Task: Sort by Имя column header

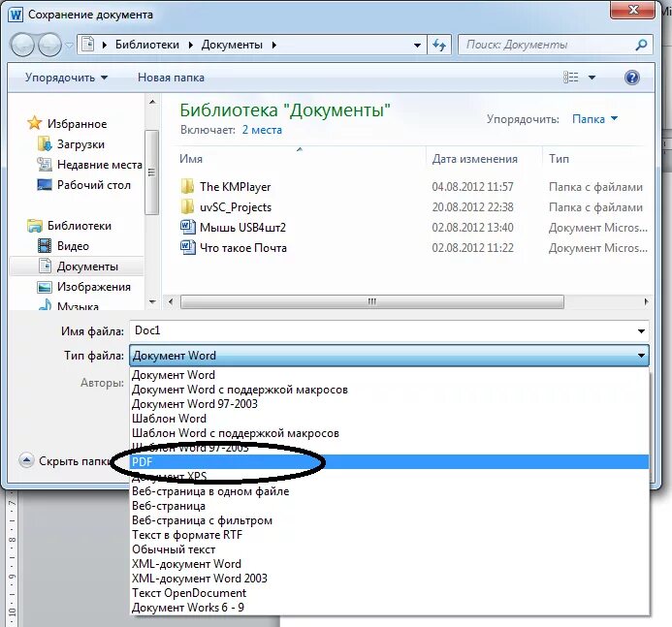Action: 191,159
